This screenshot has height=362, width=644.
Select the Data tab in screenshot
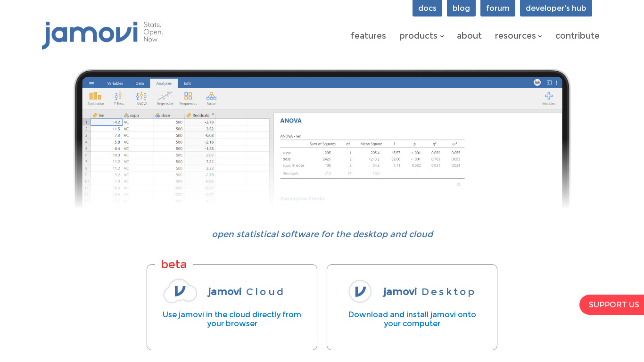[140, 83]
